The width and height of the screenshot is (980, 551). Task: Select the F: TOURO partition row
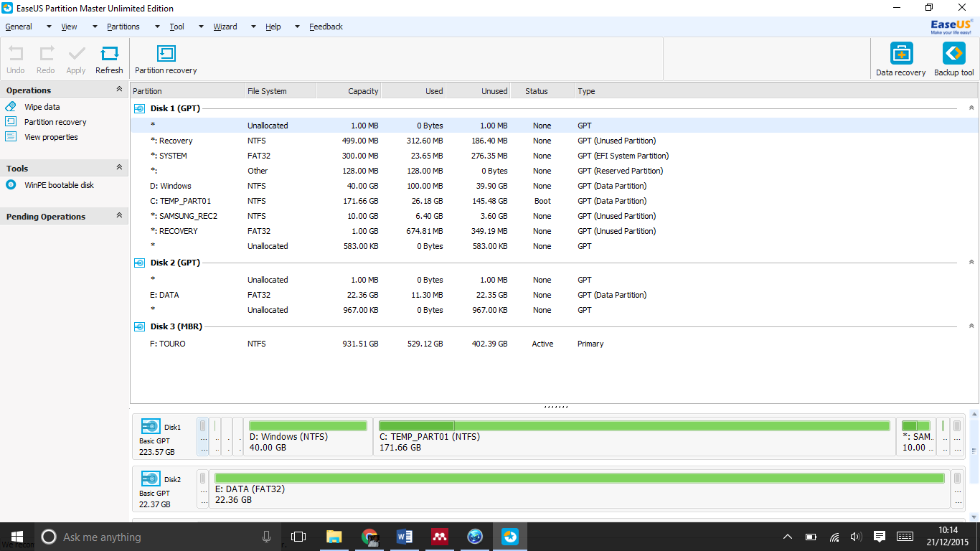555,344
